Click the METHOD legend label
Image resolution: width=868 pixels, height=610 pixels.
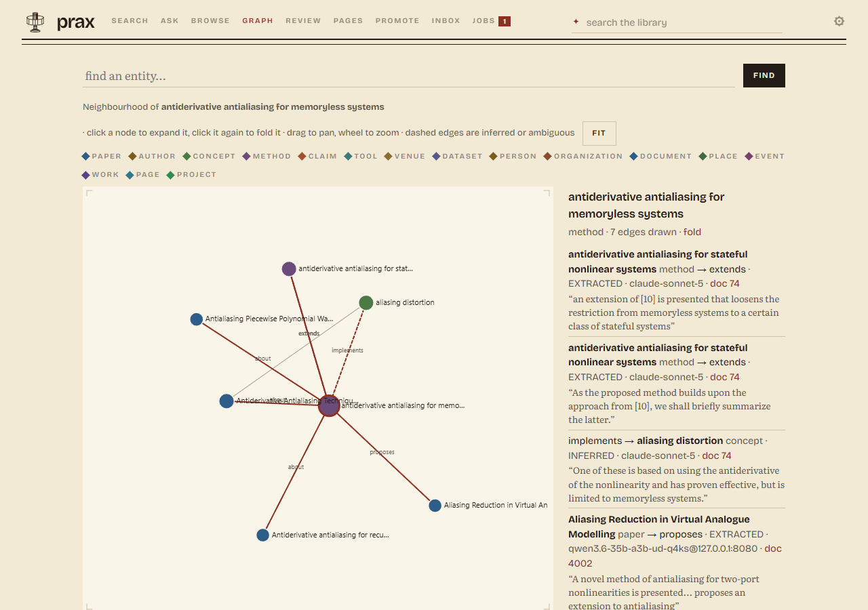[x=272, y=157]
